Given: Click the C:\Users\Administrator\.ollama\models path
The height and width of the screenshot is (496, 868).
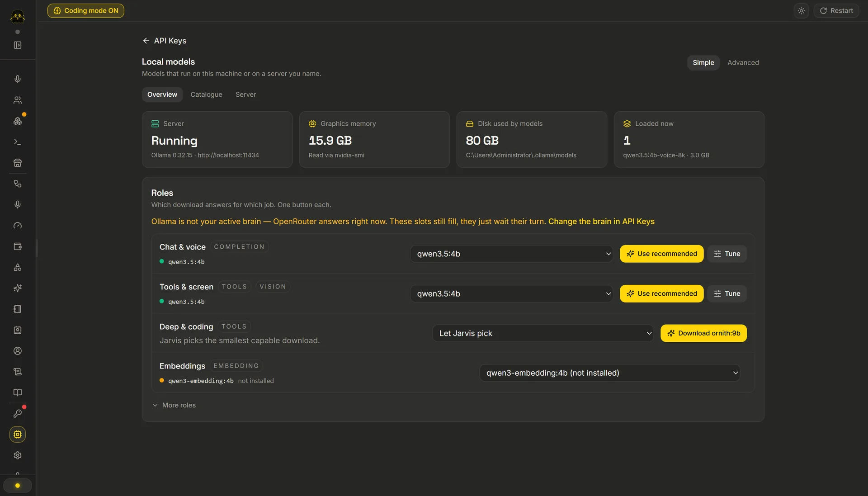Looking at the screenshot, I should pyautogui.click(x=521, y=156).
